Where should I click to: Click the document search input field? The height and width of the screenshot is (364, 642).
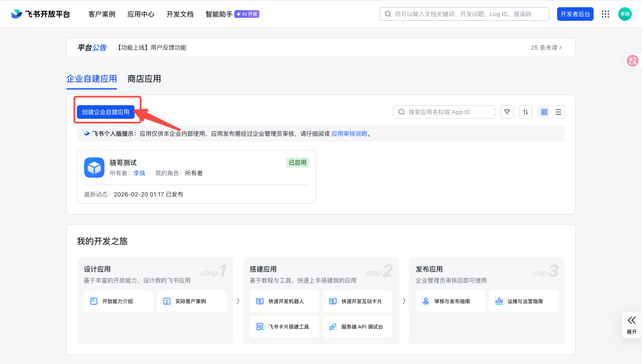pyautogui.click(x=464, y=14)
